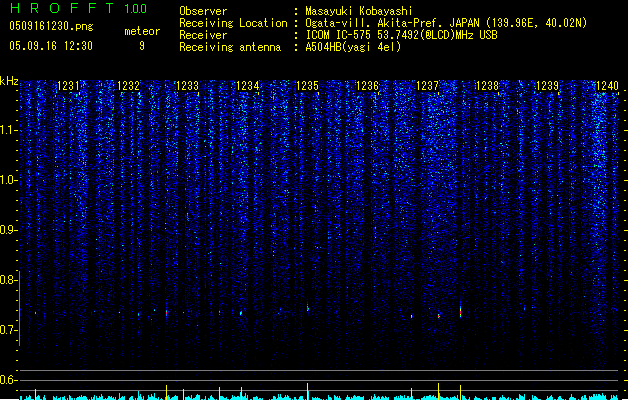629x400 pixels.
Task: Click the meteor count label
Action: (142, 31)
